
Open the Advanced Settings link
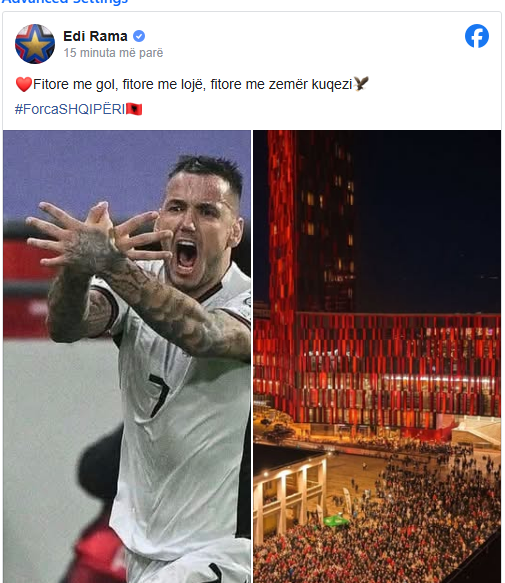pos(65,2)
